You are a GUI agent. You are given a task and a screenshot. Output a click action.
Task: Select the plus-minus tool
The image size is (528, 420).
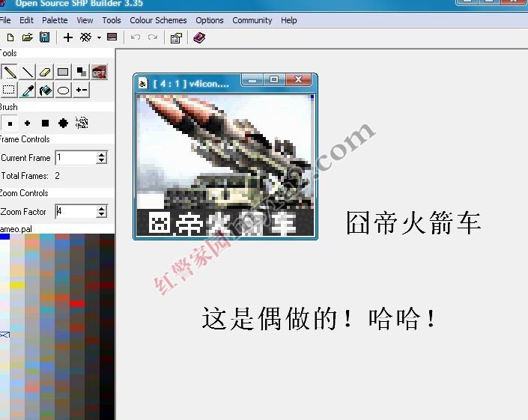(81, 90)
